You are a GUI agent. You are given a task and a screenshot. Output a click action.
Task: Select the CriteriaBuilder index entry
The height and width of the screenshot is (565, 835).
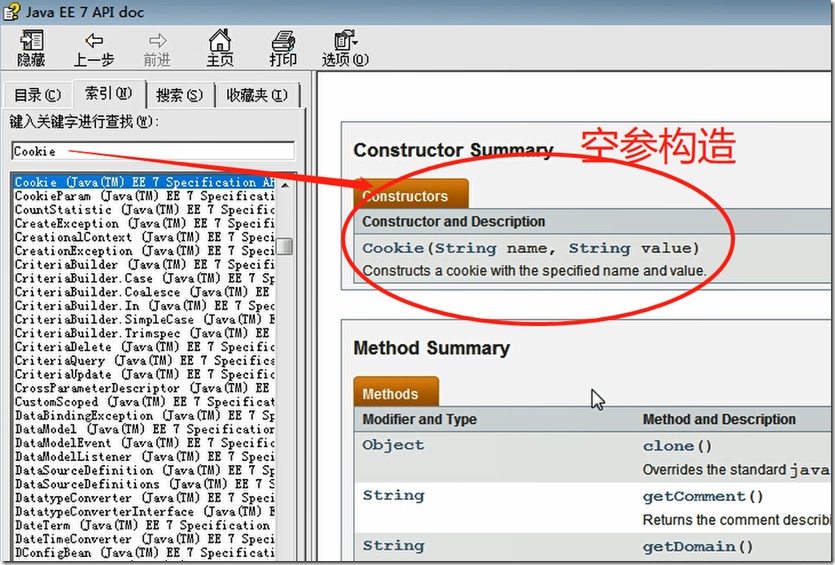coord(144,265)
